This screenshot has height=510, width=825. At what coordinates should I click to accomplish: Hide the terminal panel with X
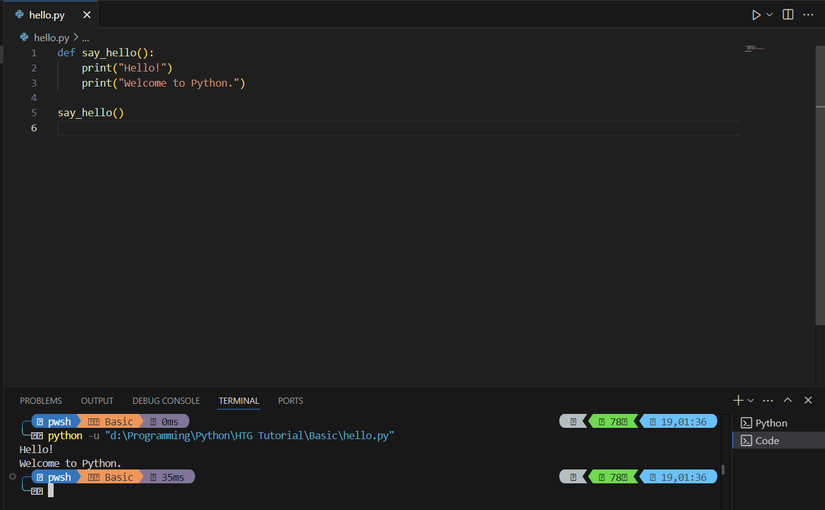click(x=808, y=400)
